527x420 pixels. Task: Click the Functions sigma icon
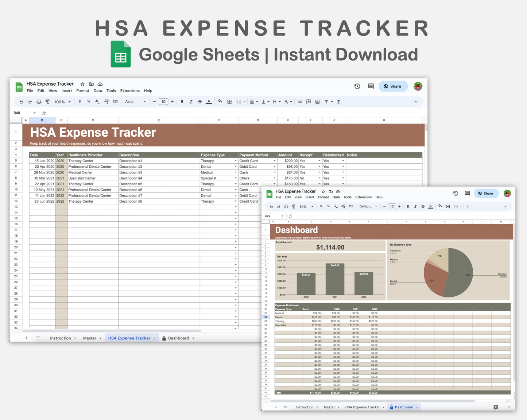click(x=338, y=102)
